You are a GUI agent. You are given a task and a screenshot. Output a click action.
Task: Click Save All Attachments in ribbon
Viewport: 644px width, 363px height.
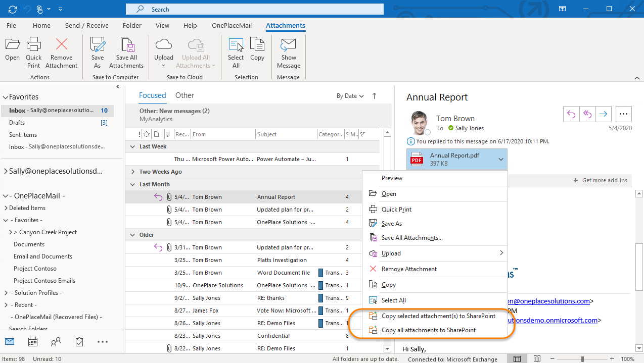[x=126, y=52]
